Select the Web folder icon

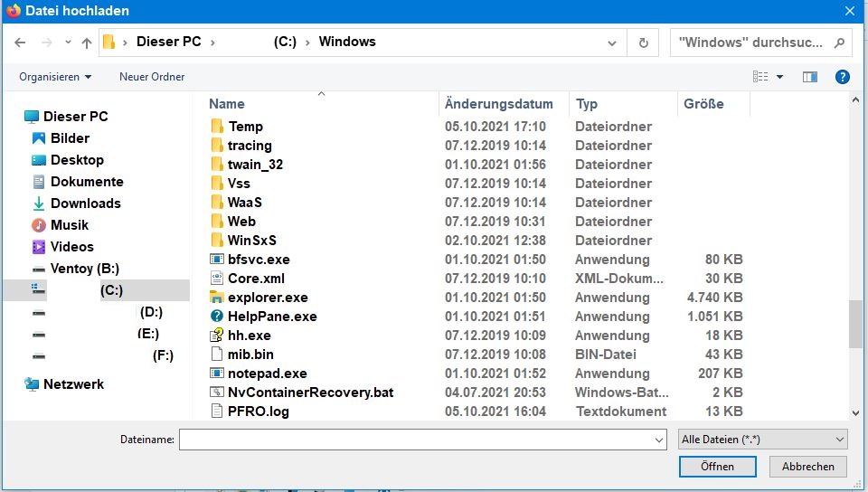[217, 222]
